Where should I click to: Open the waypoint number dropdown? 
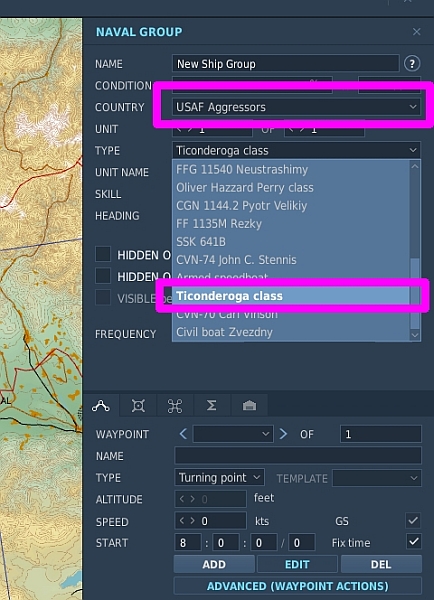(233, 434)
